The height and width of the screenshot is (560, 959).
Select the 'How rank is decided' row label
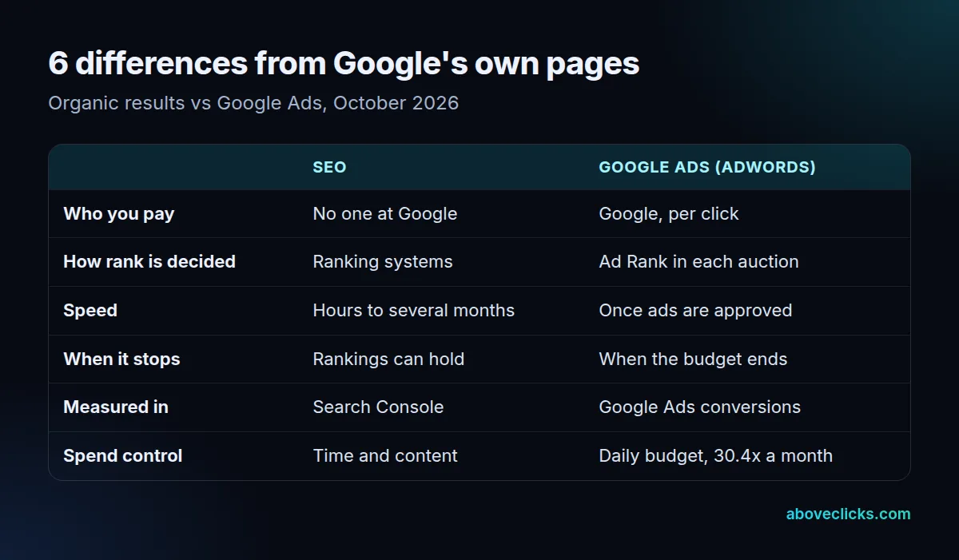[149, 262]
